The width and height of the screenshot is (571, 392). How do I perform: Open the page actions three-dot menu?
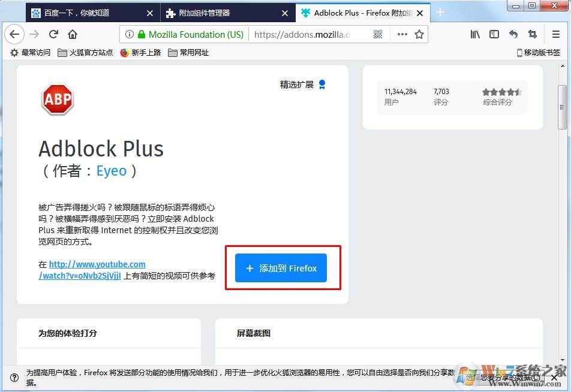(x=402, y=34)
